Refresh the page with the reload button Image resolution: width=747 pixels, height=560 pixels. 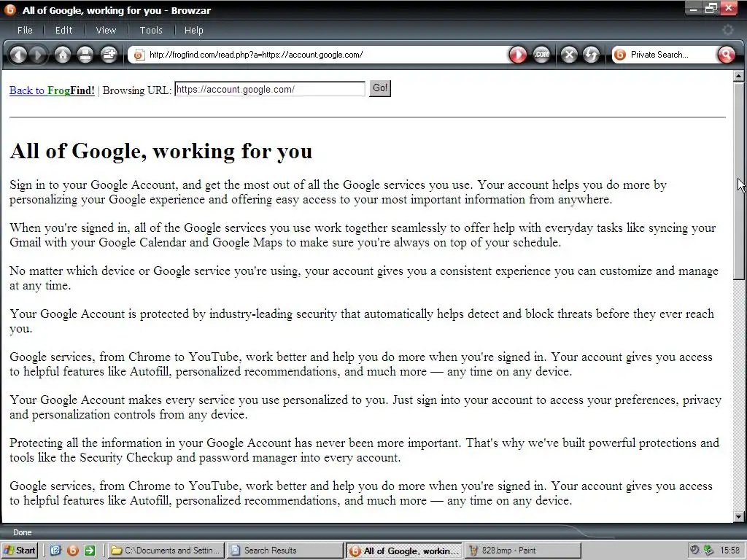point(591,55)
